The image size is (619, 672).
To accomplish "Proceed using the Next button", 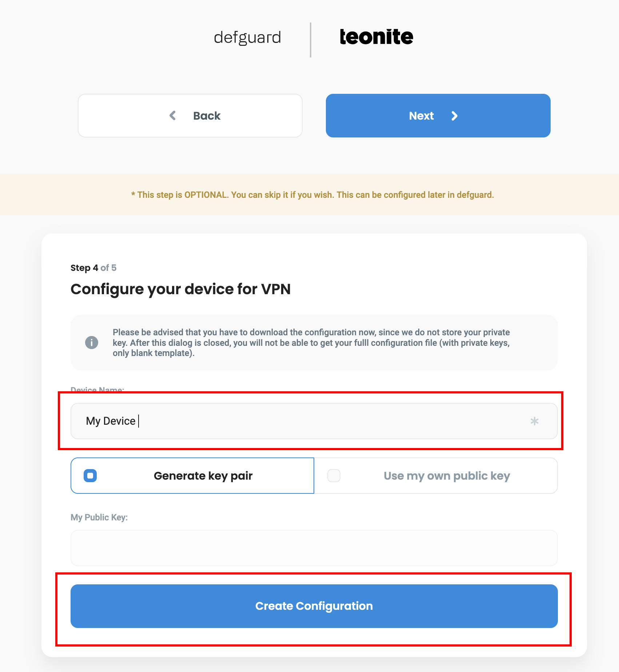I will 438,116.
